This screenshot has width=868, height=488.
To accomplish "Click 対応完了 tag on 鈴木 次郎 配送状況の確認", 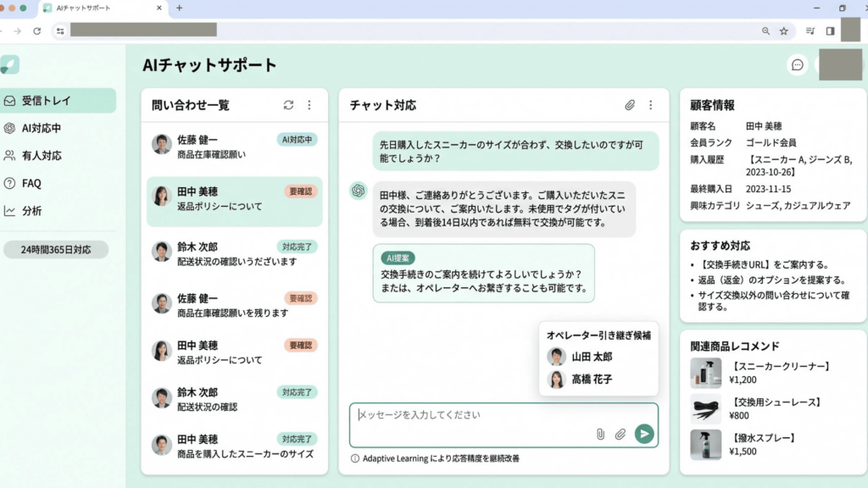I will [297, 392].
